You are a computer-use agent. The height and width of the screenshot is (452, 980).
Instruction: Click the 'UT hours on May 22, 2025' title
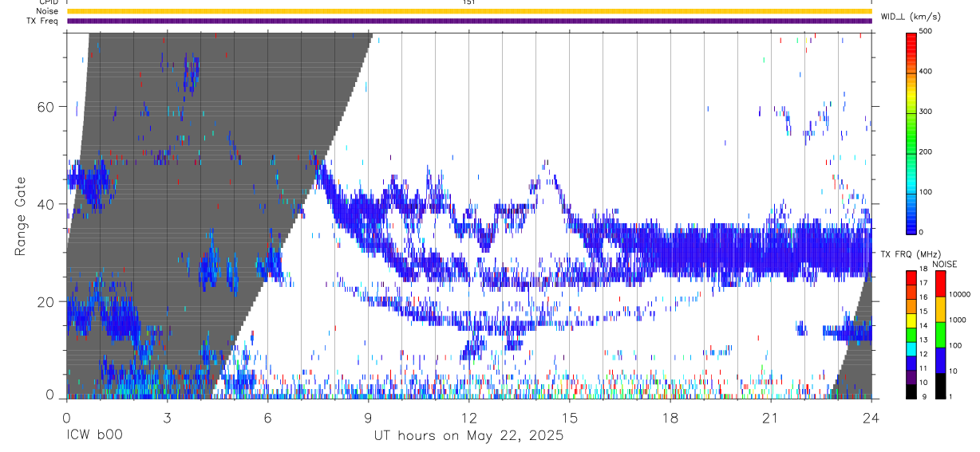[468, 436]
